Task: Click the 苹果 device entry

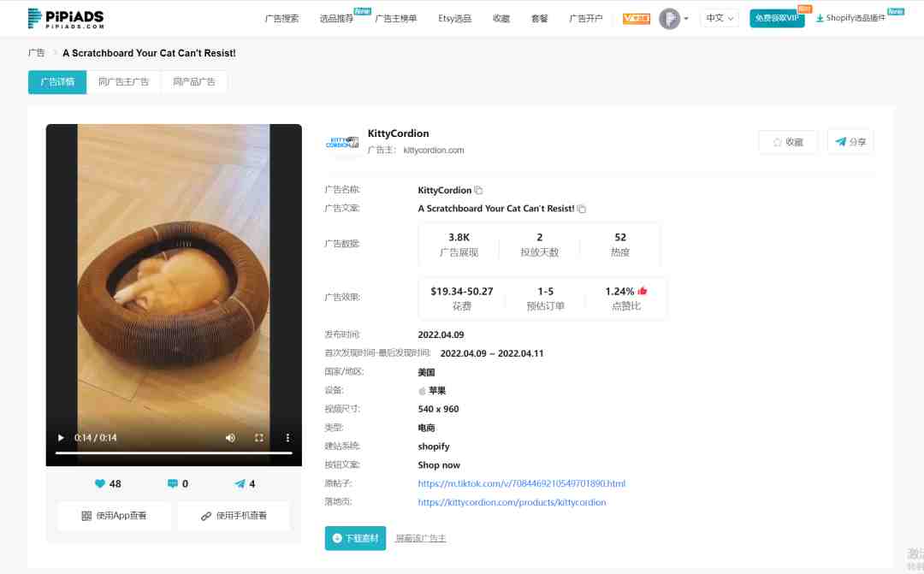Action: 432,391
